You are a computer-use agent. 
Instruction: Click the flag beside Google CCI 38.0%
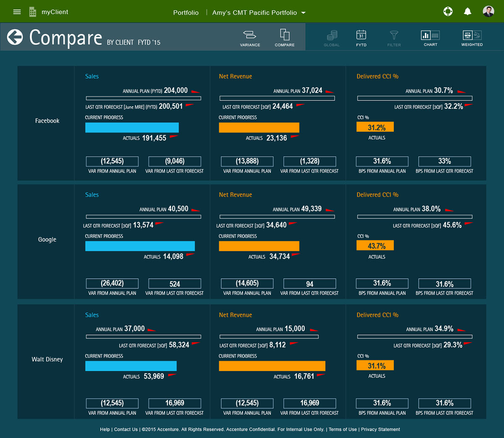(449, 210)
